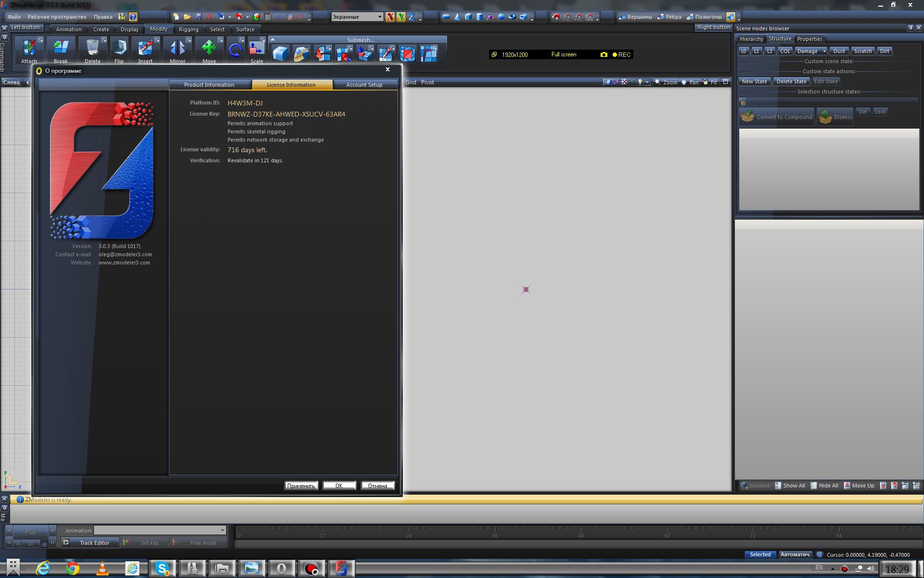This screenshot has width=924, height=578.
Task: Expand the Damage button dropdown arrow
Action: 824,51
